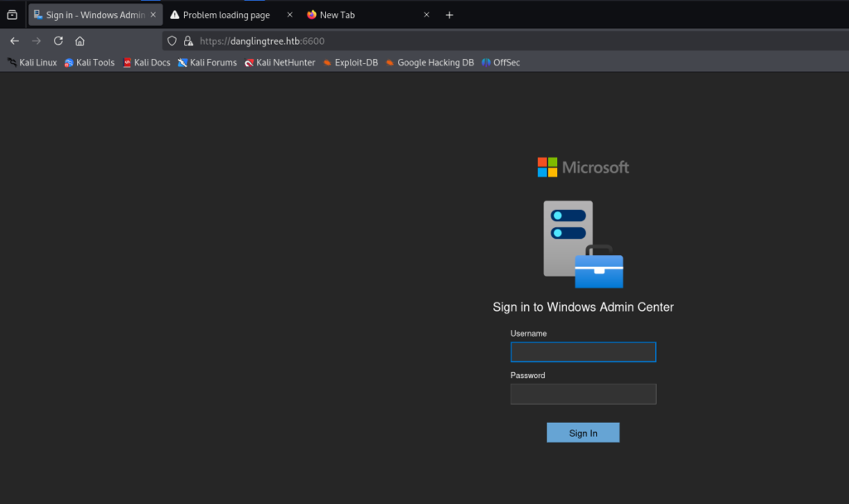The width and height of the screenshot is (849, 504).
Task: Open the Firefox tab overview icon
Action: point(12,15)
